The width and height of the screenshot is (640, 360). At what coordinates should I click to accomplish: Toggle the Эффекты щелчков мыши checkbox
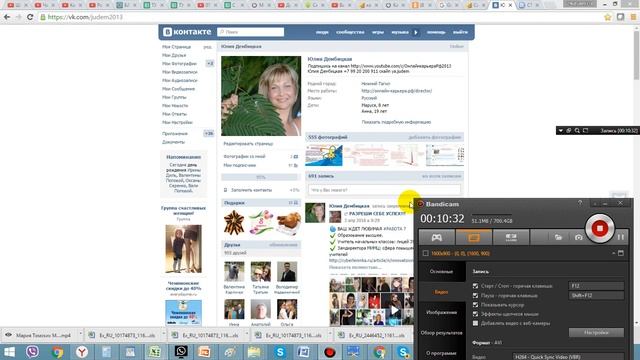pyautogui.click(x=475, y=314)
